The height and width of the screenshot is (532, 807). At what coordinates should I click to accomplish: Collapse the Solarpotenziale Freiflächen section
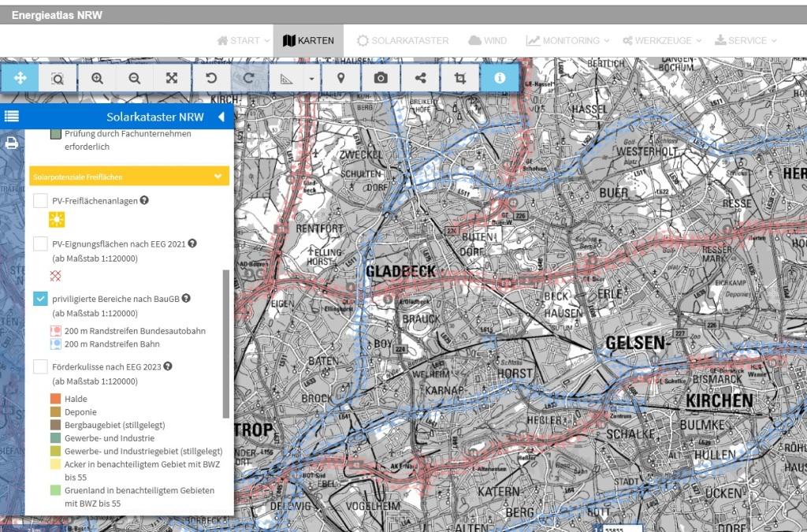(x=218, y=177)
